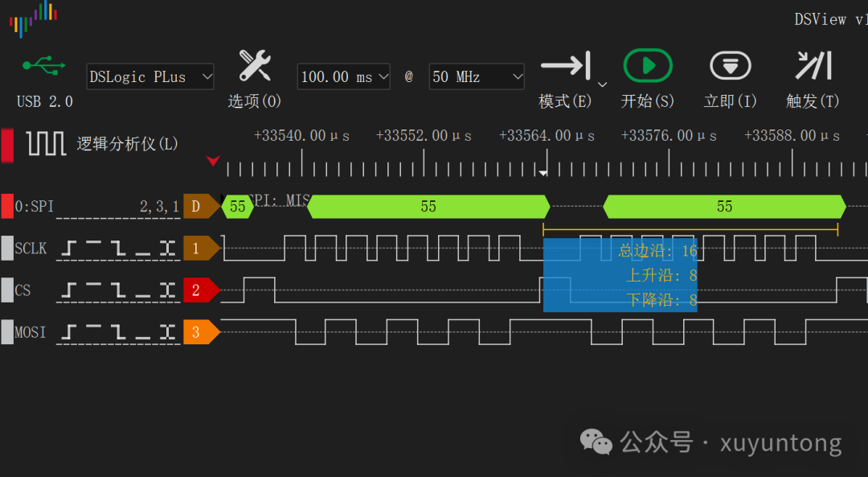Click the +33540.00 µs ruler label
This screenshot has width=868, height=477.
click(301, 136)
